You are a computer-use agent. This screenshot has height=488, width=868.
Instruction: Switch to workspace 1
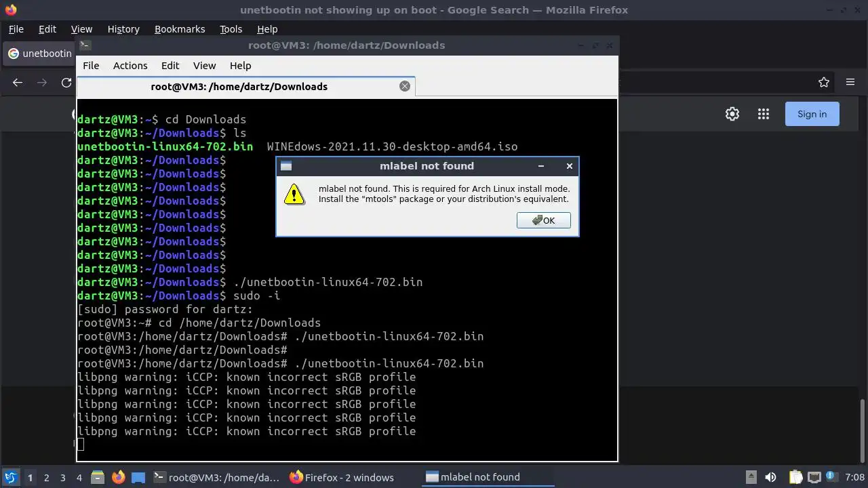(30, 477)
